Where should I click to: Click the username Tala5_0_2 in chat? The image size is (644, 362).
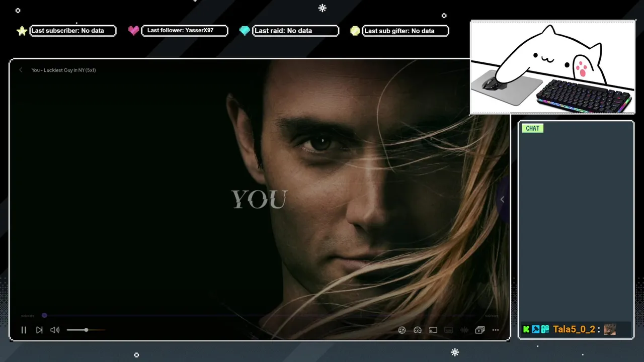click(x=574, y=329)
